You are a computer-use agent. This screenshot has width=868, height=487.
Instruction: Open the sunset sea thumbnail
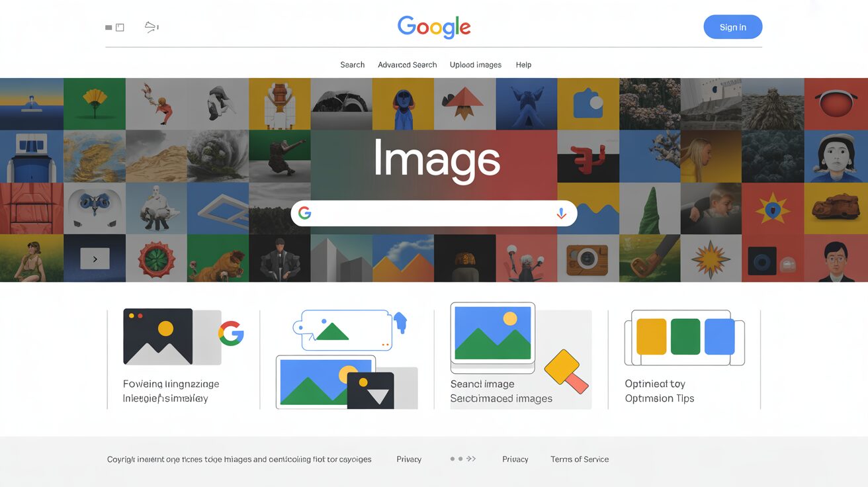point(32,104)
